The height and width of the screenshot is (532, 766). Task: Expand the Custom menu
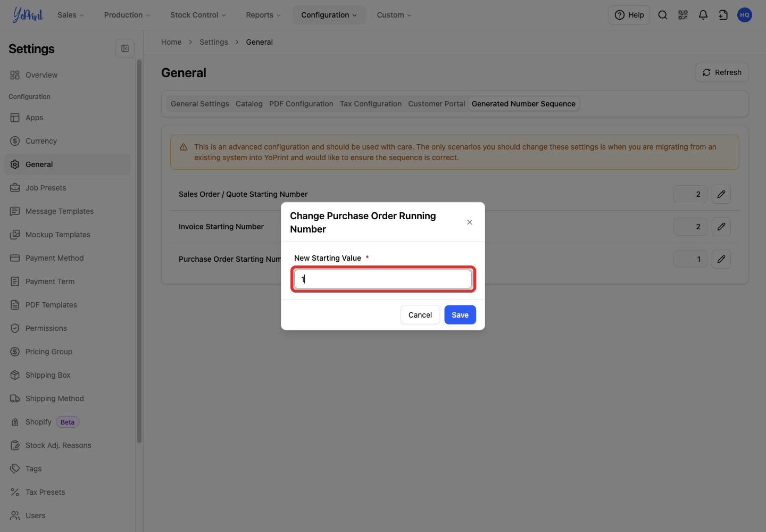click(x=394, y=15)
